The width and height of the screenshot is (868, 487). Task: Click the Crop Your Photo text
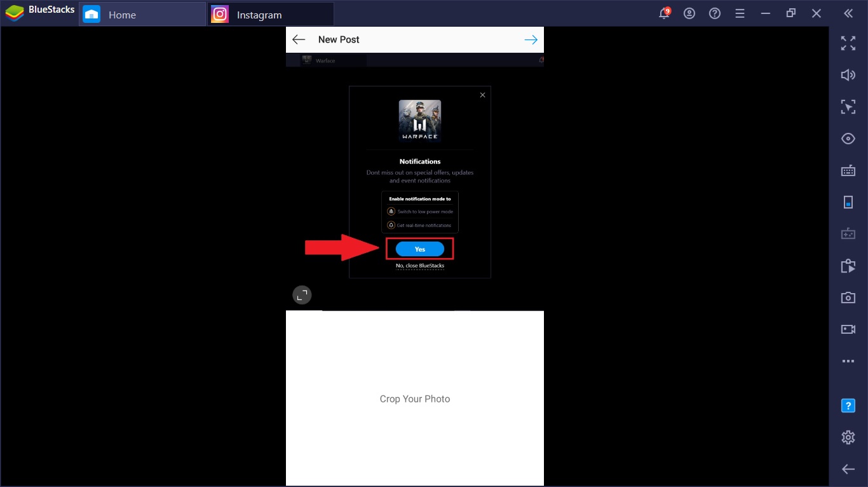(415, 399)
